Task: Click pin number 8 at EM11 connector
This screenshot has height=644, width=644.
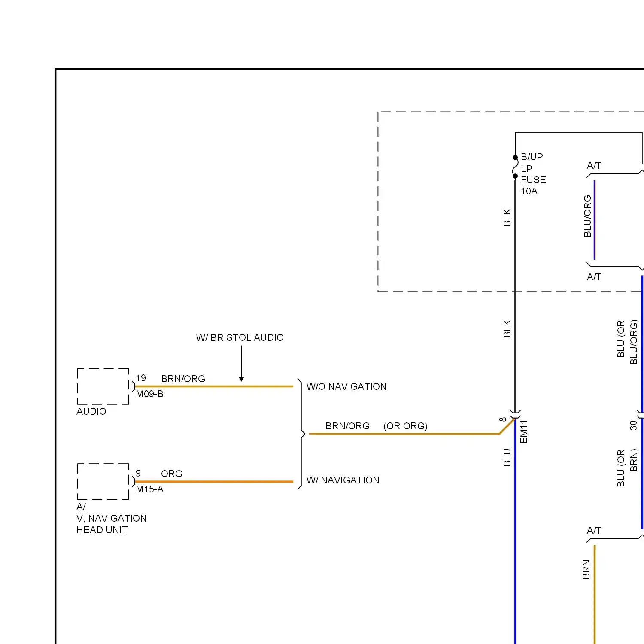Action: click(503, 419)
